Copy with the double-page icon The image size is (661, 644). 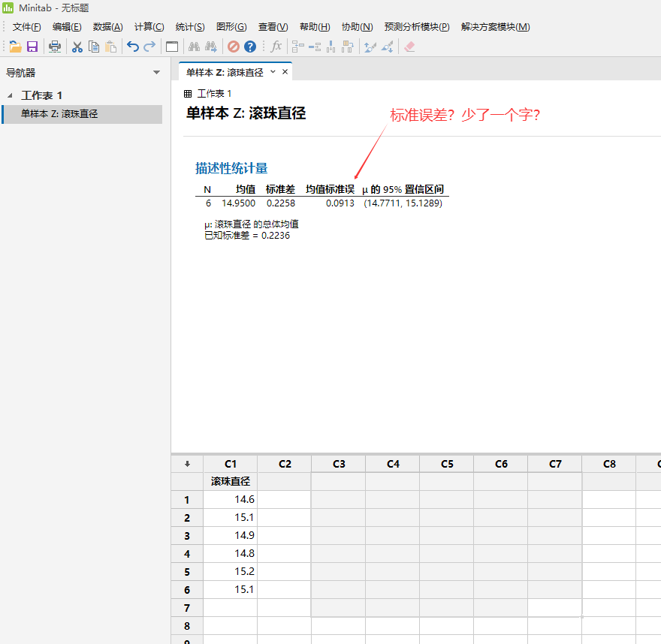(94, 47)
